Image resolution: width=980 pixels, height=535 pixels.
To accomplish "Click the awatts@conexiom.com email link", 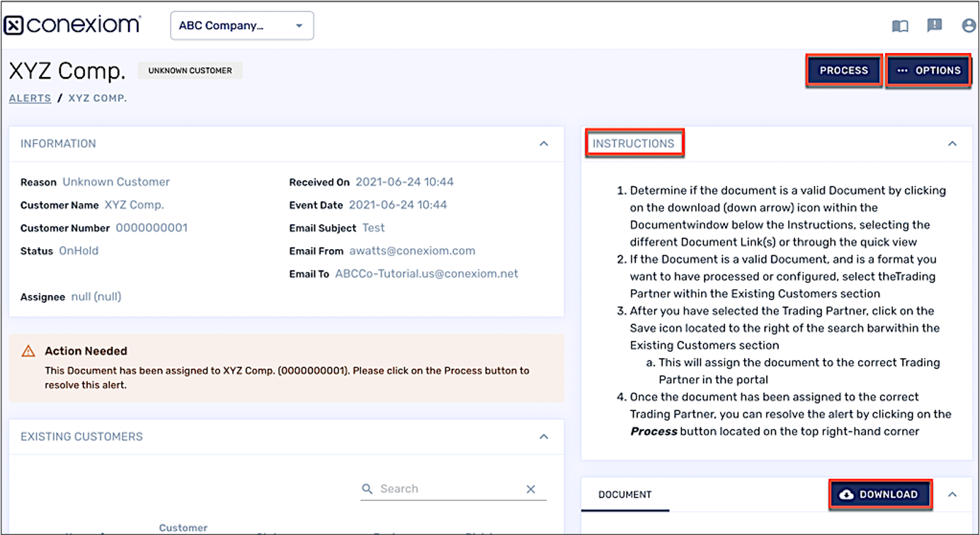I will [412, 251].
